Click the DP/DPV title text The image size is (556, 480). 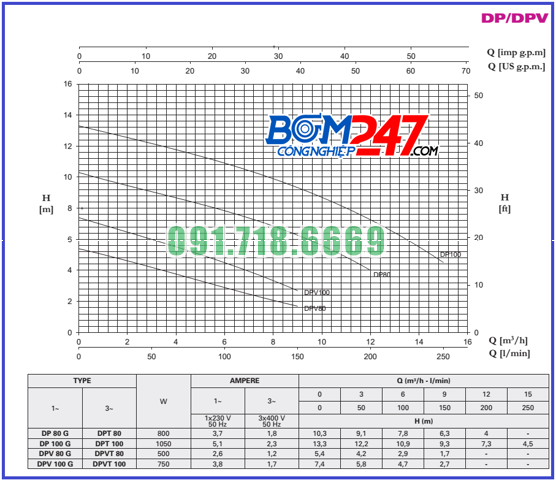click(x=515, y=18)
